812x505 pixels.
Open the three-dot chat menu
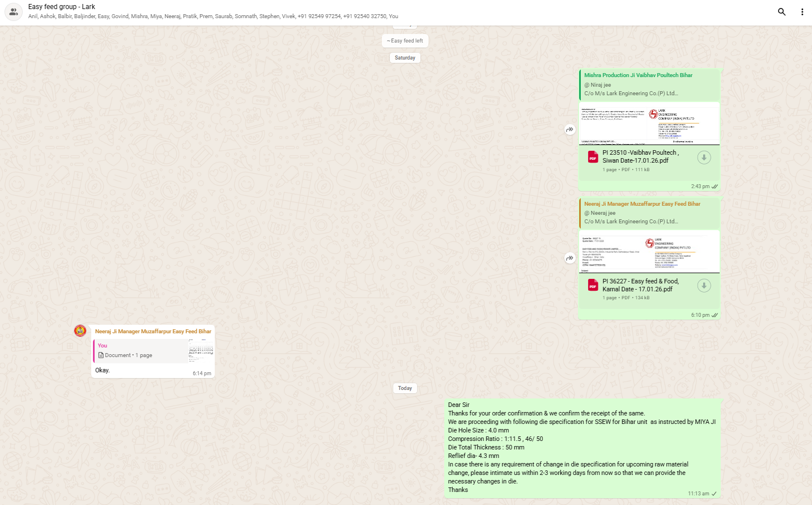tap(802, 12)
